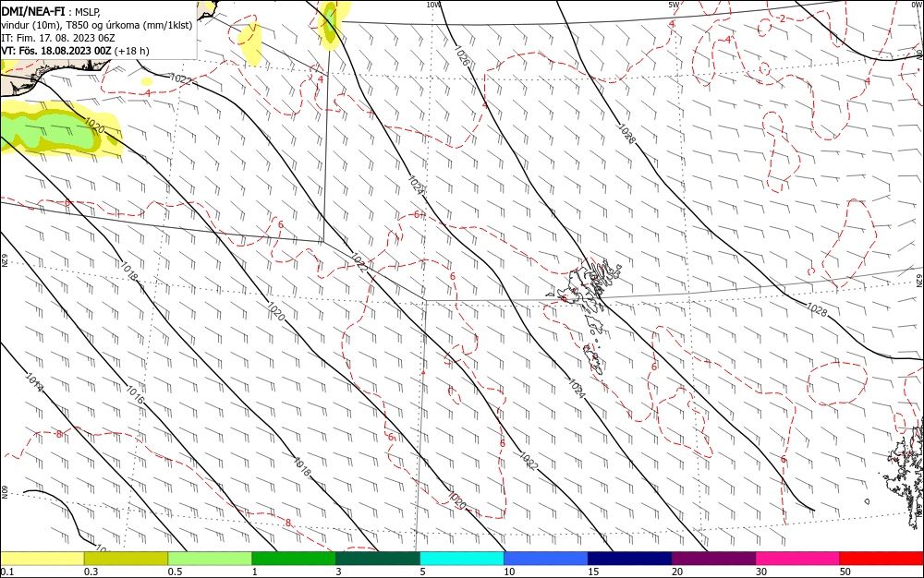The height and width of the screenshot is (578, 924).
Task: Click the 10W longitude label
Action: click(433, 5)
